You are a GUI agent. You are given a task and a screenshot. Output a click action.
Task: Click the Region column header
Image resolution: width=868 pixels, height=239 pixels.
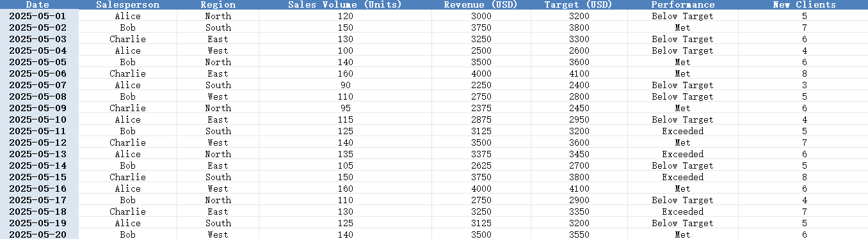coord(218,4)
